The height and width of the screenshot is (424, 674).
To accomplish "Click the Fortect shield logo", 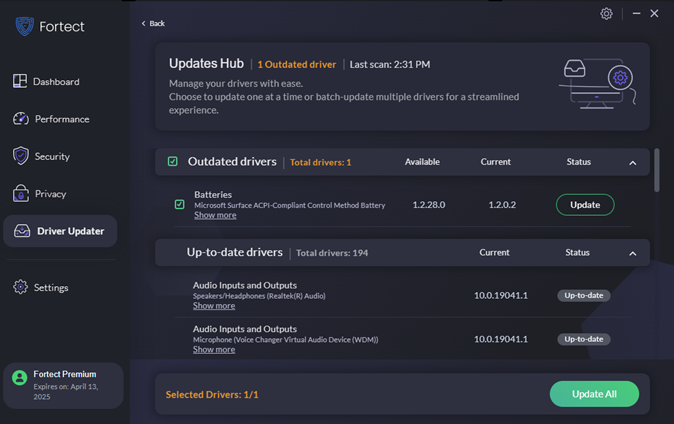I will point(24,27).
